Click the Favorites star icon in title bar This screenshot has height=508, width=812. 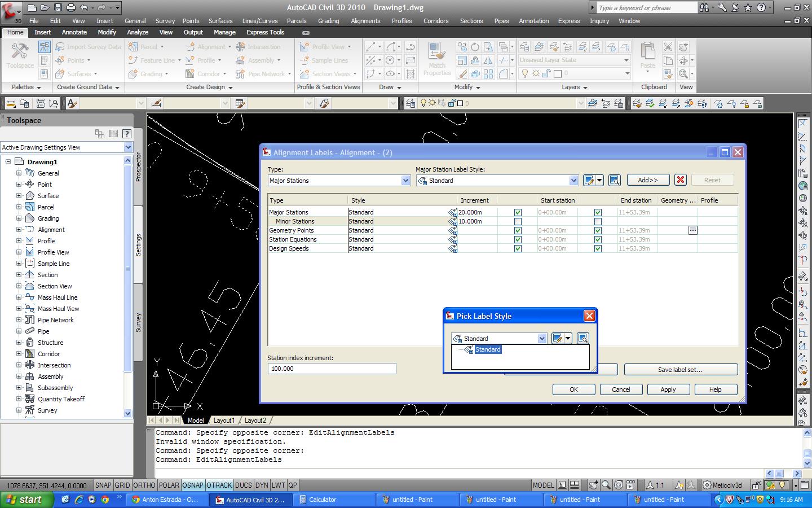click(748, 8)
